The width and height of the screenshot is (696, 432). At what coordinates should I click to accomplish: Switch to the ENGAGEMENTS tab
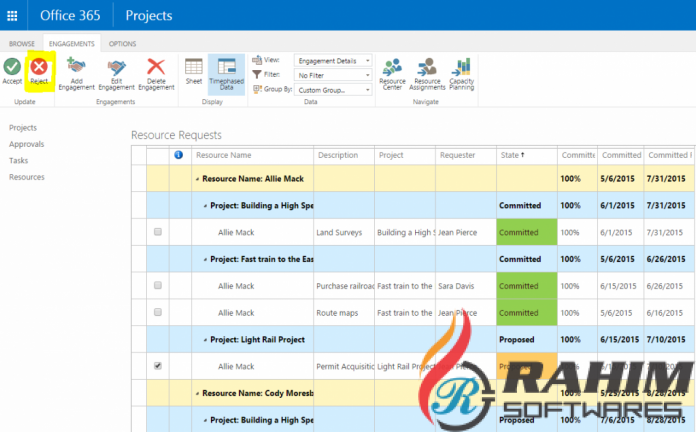click(72, 44)
